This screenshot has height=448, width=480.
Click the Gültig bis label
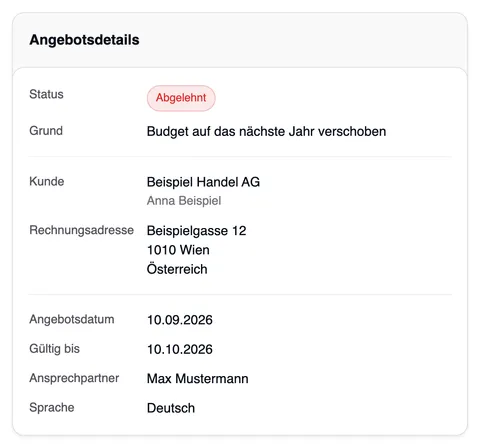tap(55, 349)
